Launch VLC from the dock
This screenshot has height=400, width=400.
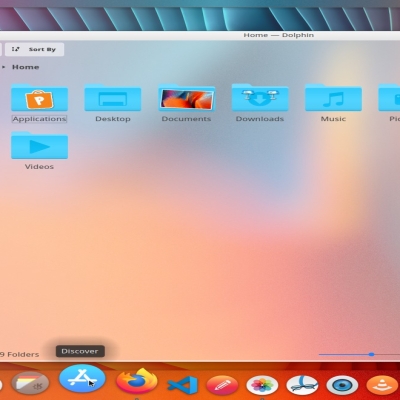383,385
